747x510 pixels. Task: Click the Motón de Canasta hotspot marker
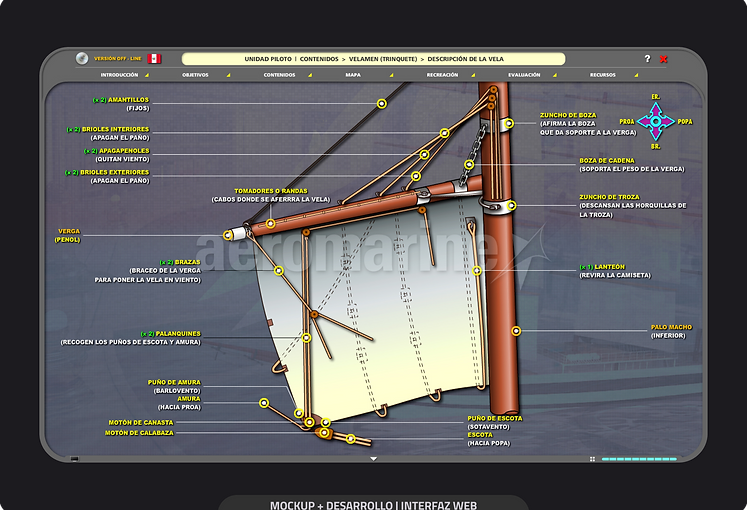tap(309, 422)
